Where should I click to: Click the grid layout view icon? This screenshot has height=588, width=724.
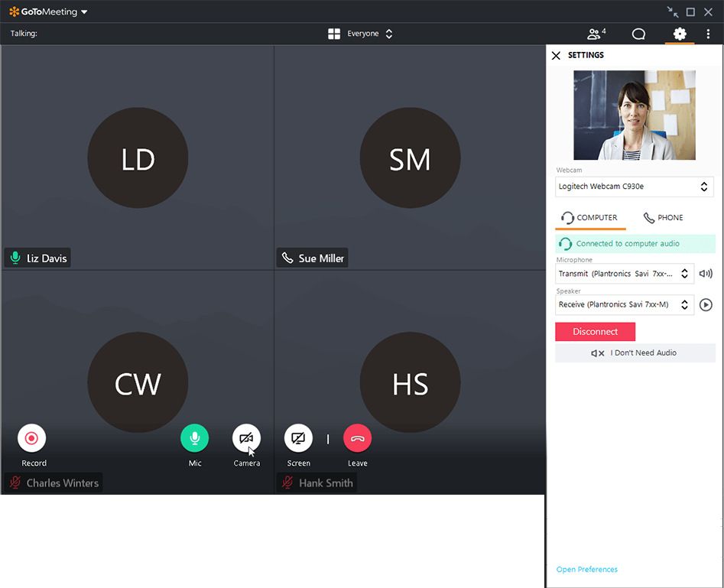point(334,34)
